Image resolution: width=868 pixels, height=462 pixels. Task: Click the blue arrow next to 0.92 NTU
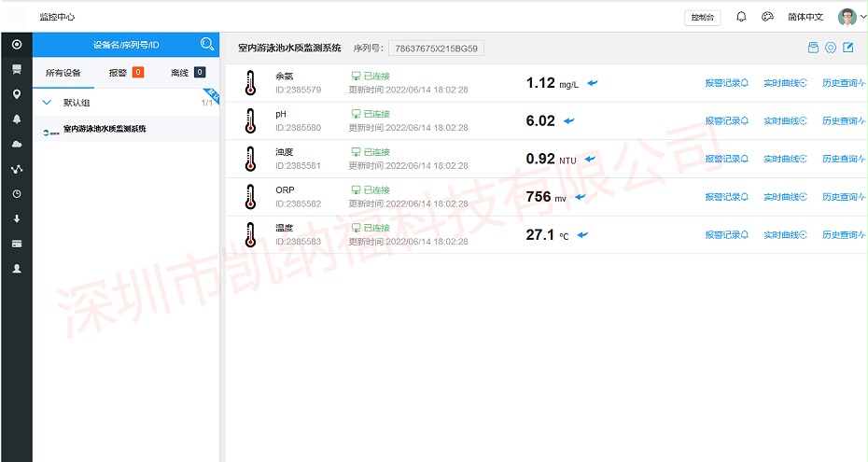[x=590, y=159]
